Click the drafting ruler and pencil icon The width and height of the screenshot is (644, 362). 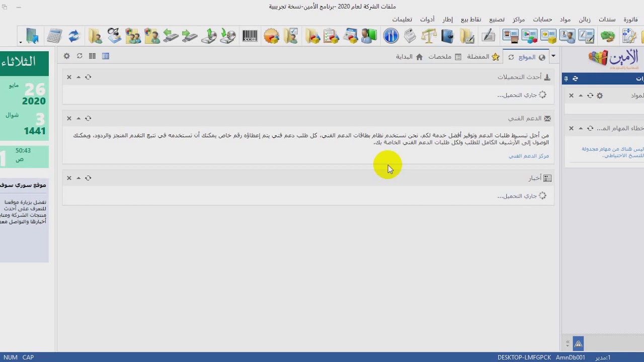(x=628, y=36)
